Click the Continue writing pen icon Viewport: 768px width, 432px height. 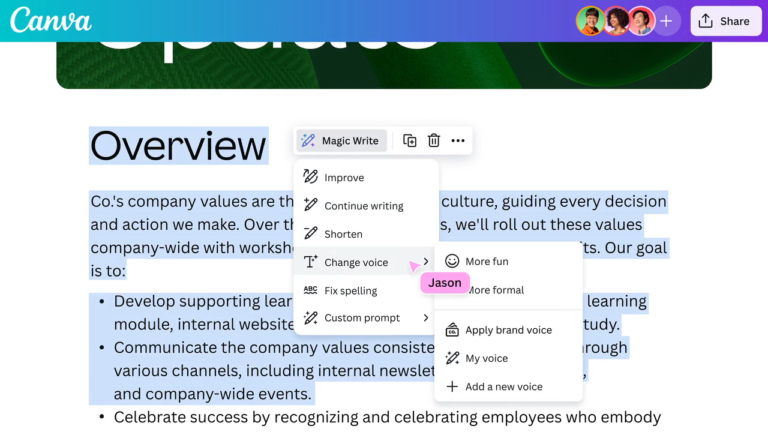[x=310, y=205]
